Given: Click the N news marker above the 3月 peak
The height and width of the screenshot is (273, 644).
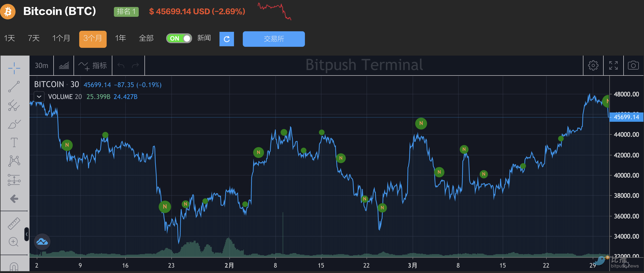Looking at the screenshot, I should 421,123.
